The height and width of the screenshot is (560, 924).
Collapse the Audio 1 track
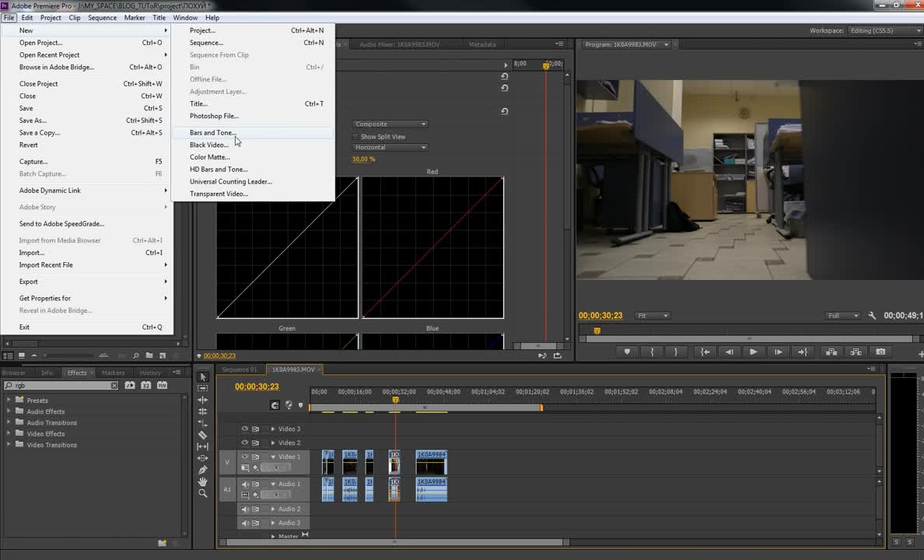(x=273, y=484)
